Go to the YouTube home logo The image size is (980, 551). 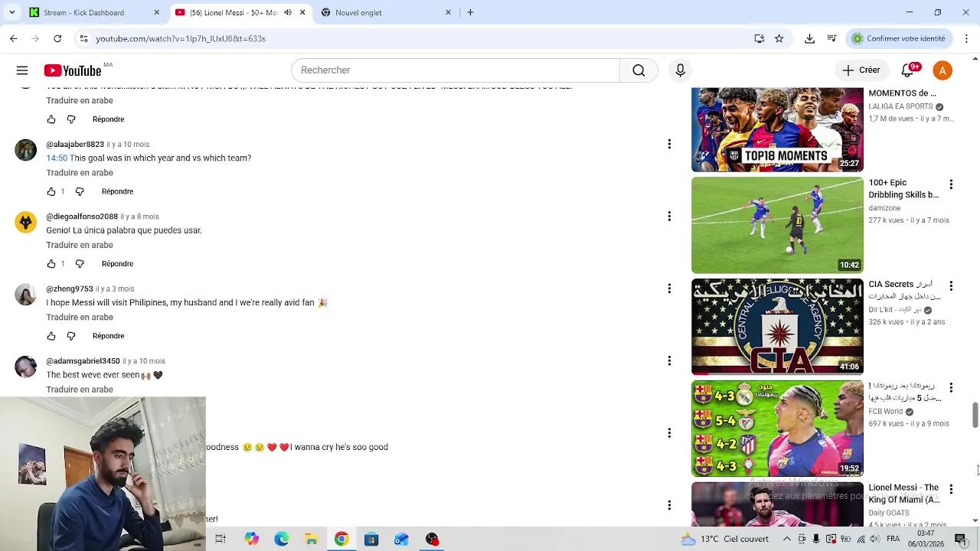pos(73,70)
